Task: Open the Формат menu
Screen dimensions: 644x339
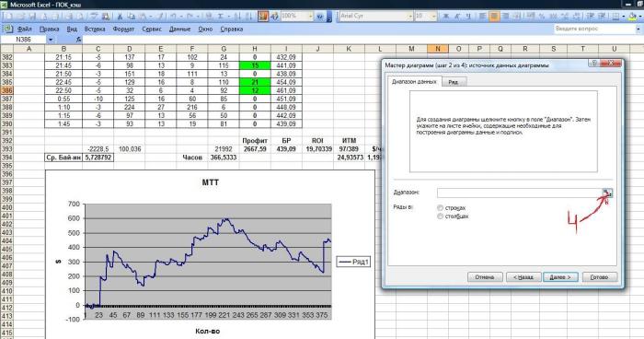Action: click(x=123, y=29)
